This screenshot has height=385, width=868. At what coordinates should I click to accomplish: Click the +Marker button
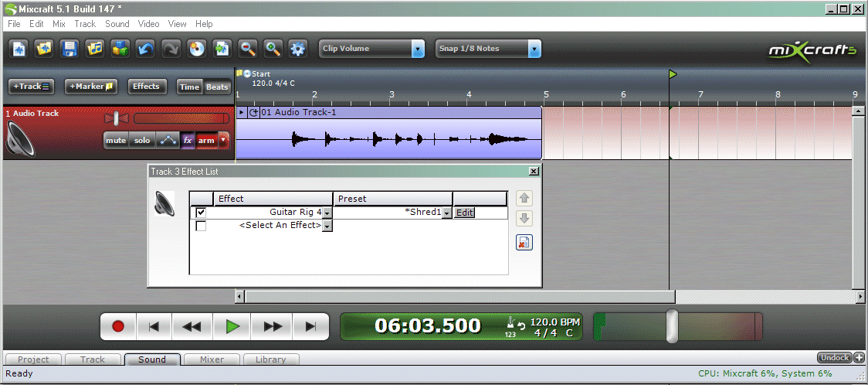pos(91,87)
